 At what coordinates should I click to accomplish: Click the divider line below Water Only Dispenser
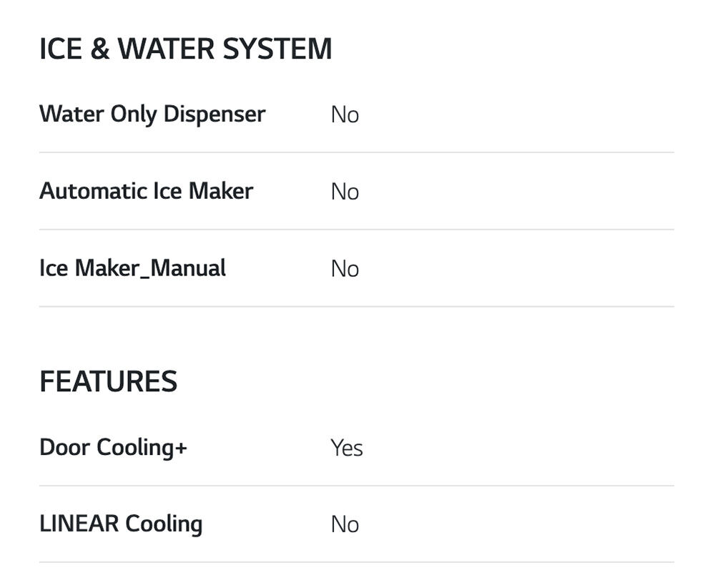pos(356,152)
